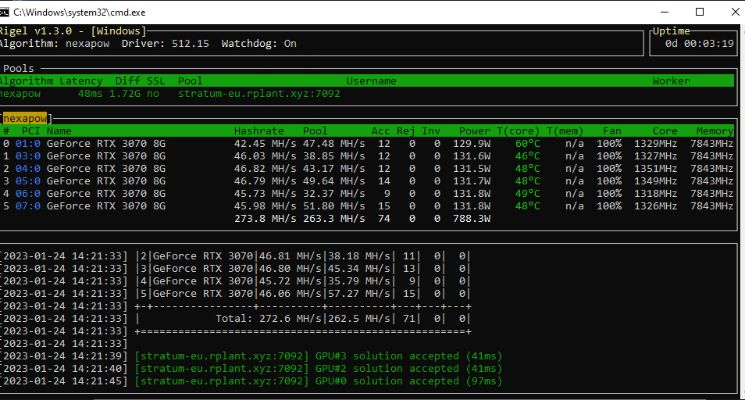Click pool hashrate 51.80 MH/s for GPU 5
The width and height of the screenshot is (745, 400).
334,206
